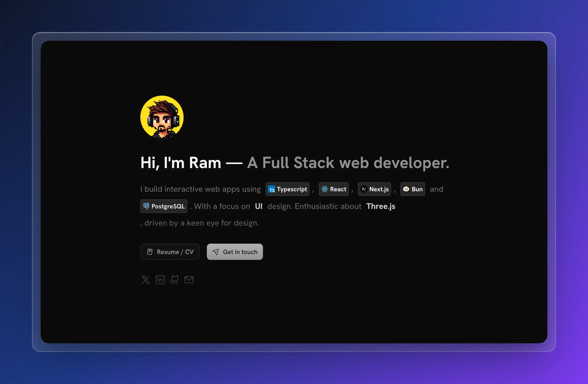
Task: Click the Typescript tech badge
Action: coord(287,189)
